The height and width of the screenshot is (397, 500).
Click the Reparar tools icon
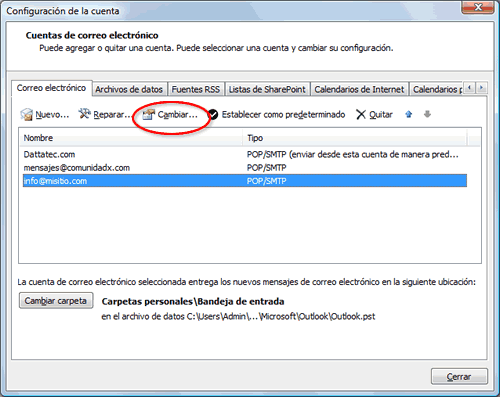[x=84, y=114]
